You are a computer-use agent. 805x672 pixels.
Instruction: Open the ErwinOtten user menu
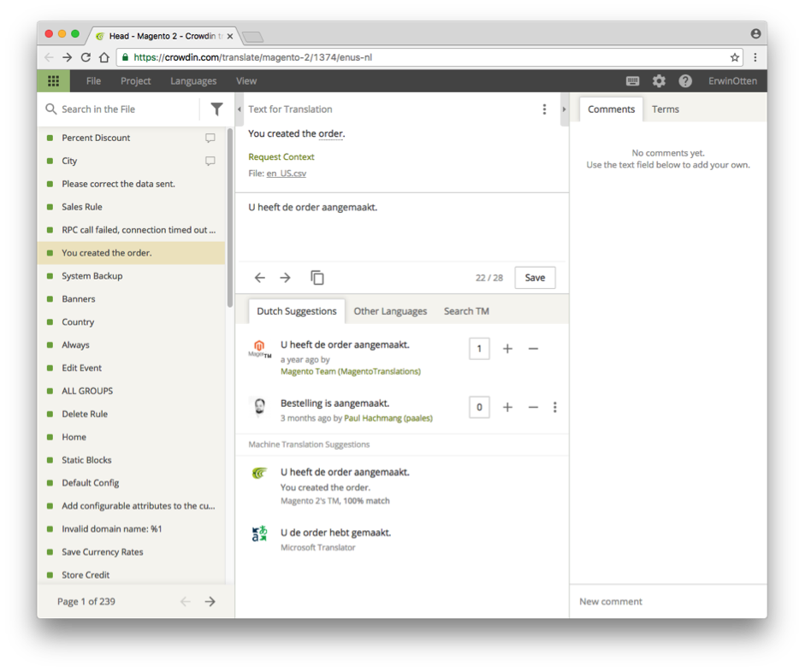point(732,81)
